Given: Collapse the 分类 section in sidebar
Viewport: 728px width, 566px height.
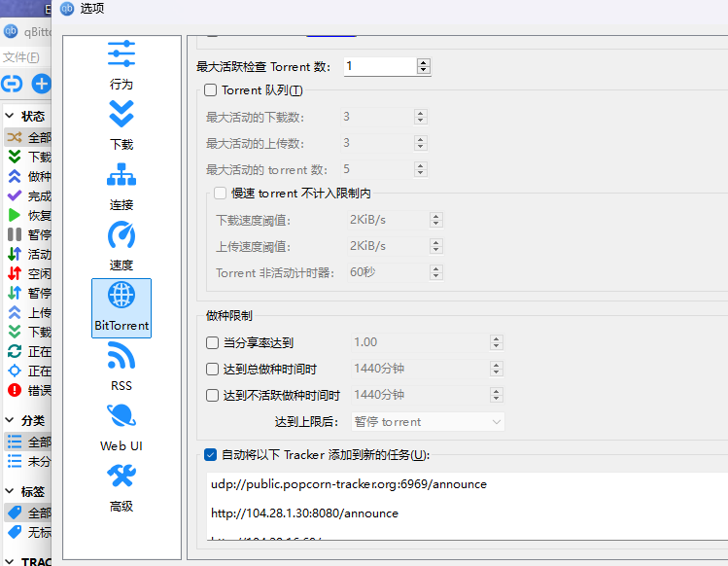Looking at the screenshot, I should [x=10, y=420].
